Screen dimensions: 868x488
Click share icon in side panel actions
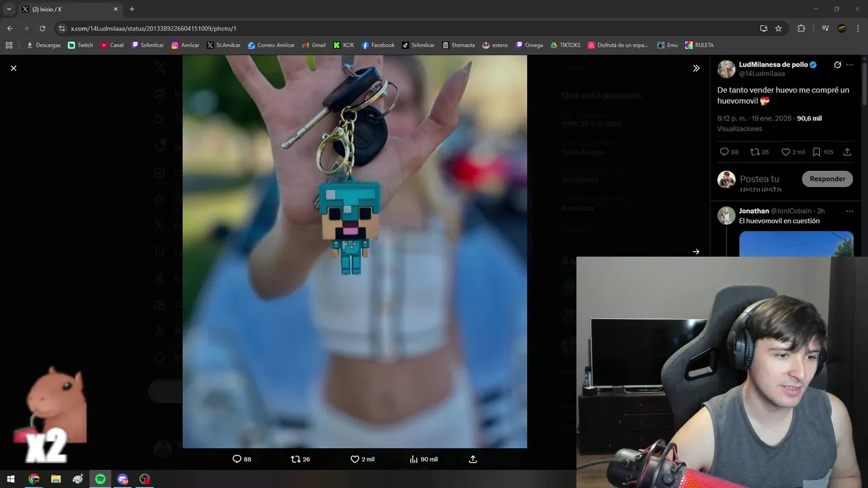tap(847, 152)
